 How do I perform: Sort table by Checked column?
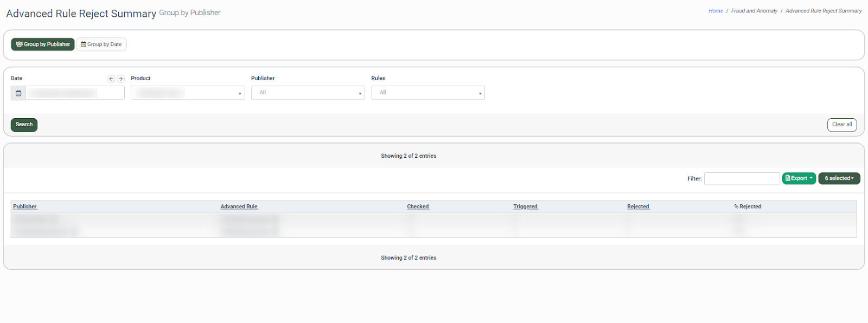pyautogui.click(x=418, y=206)
